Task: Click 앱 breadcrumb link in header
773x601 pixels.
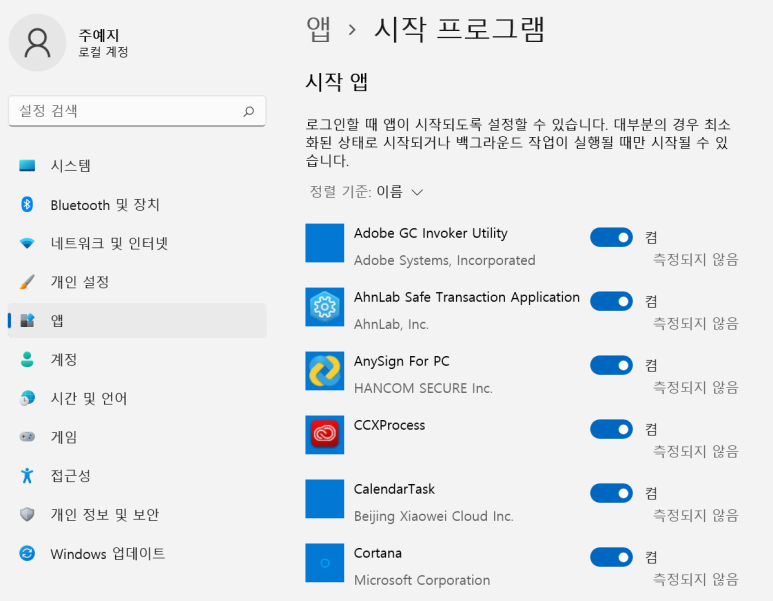Action: (318, 29)
